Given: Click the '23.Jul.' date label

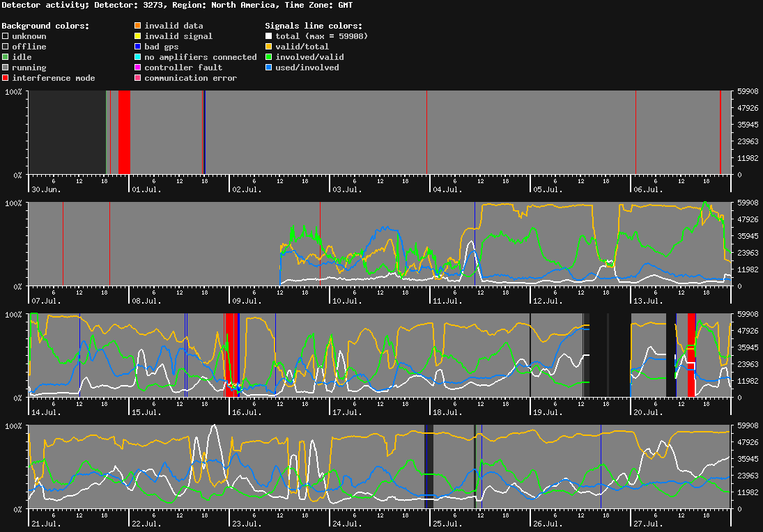Looking at the screenshot, I should click(x=247, y=524).
